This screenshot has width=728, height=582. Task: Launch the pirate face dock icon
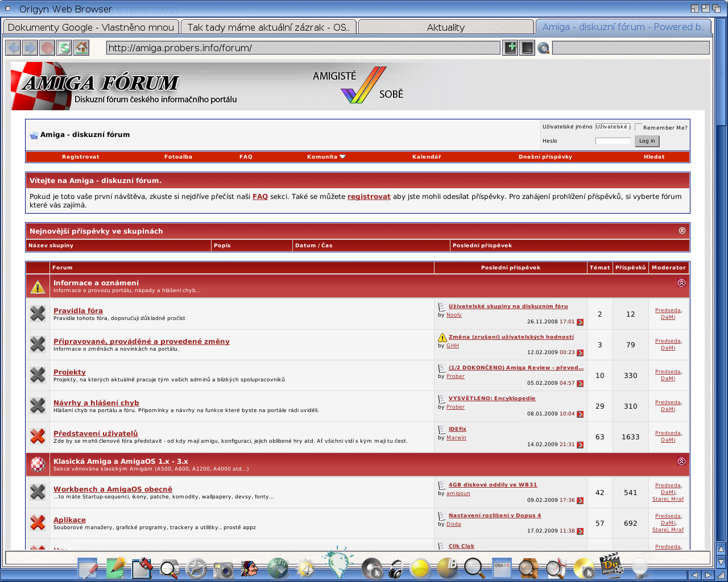[x=249, y=568]
